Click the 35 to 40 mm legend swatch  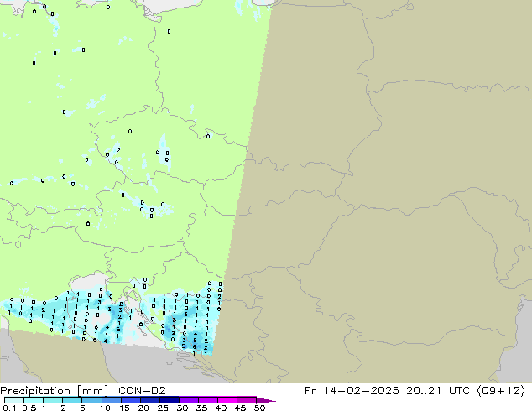pyautogui.click(x=208, y=400)
